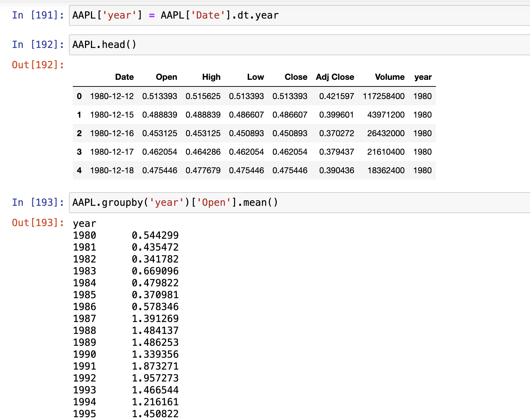Select the Adj Close value 0.379437

(337, 152)
